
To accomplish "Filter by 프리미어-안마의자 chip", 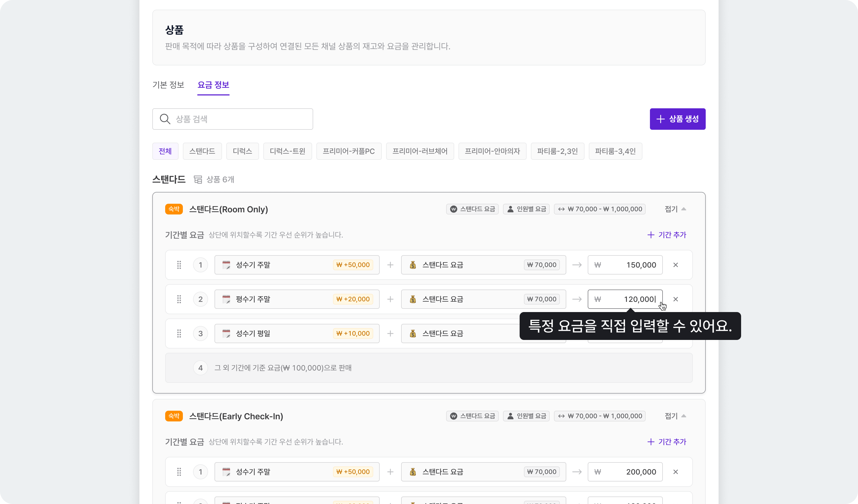I will point(492,151).
